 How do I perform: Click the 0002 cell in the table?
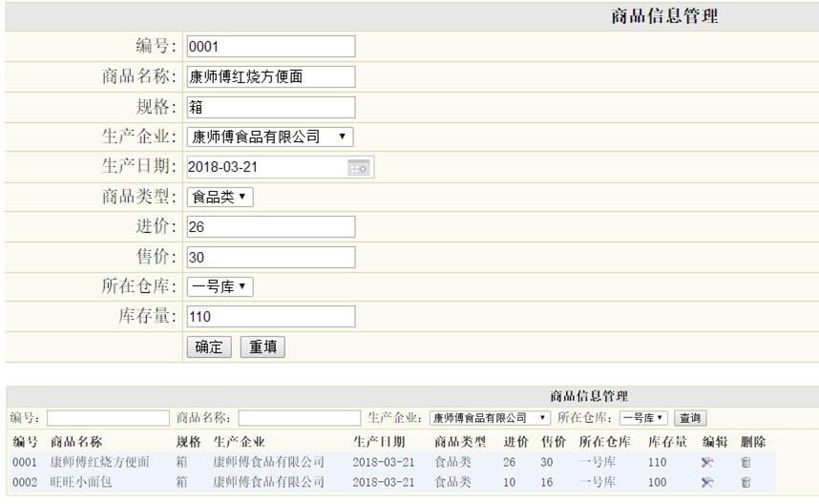pos(25,482)
